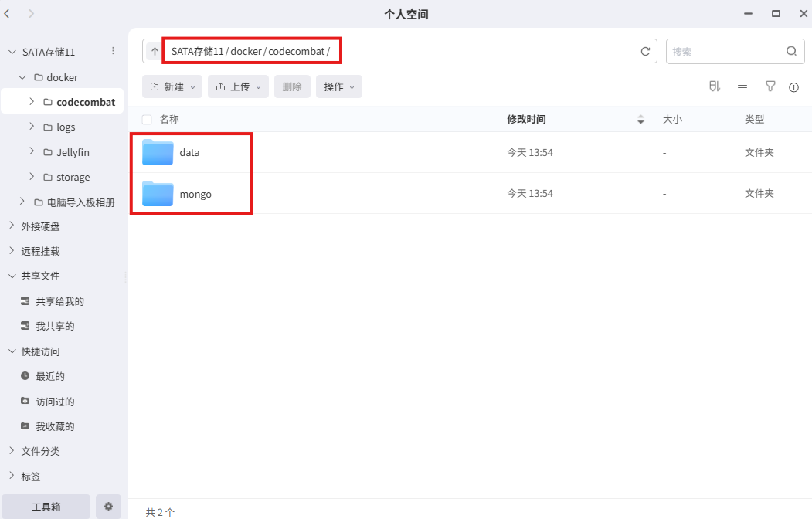Sort by 类型 column header

[754, 120]
